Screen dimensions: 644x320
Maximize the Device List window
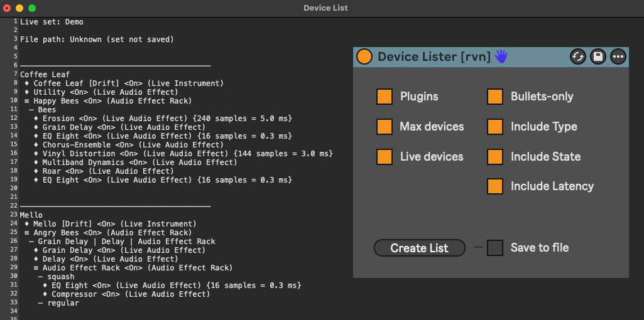pyautogui.click(x=32, y=8)
